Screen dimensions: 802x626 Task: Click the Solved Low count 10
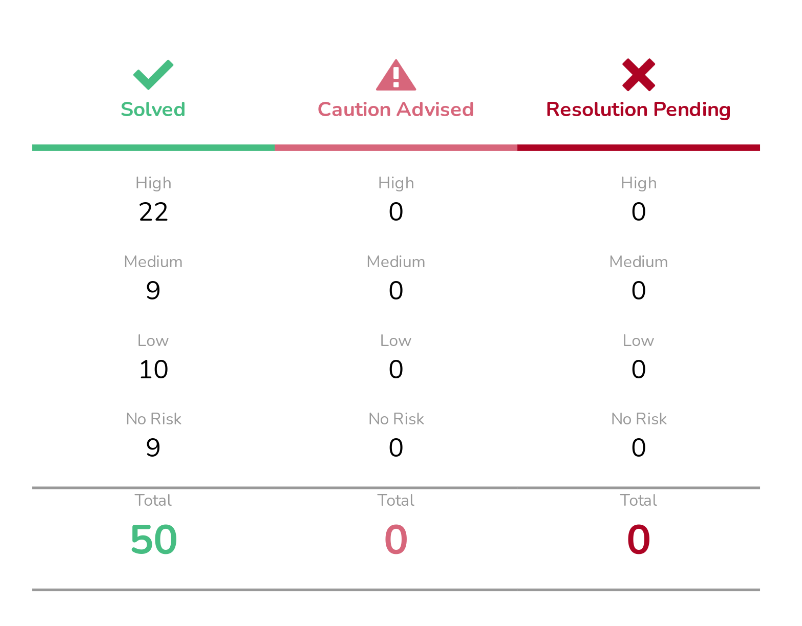(153, 369)
